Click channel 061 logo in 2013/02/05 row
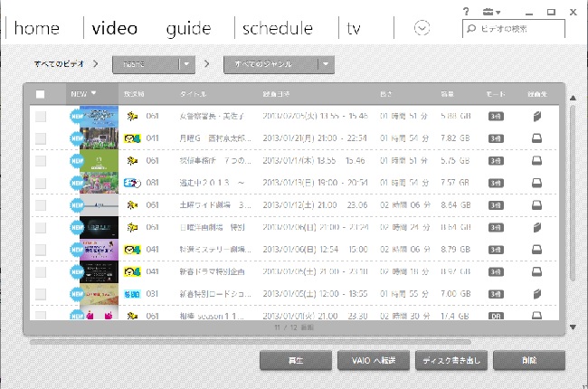This screenshot has width=588, height=389. 132,117
